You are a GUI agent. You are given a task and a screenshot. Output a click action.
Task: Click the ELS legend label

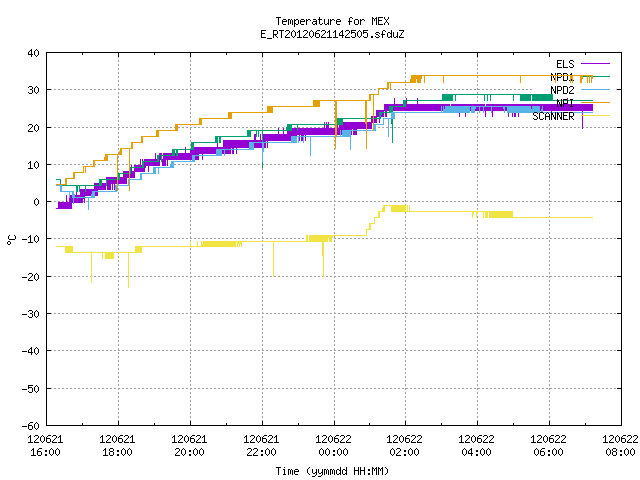coord(565,64)
